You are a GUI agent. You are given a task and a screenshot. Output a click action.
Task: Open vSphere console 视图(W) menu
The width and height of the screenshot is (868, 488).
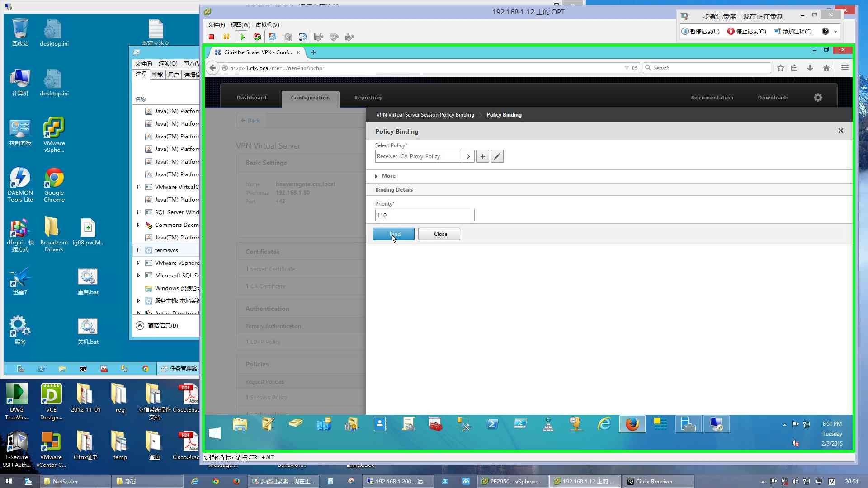coord(240,25)
